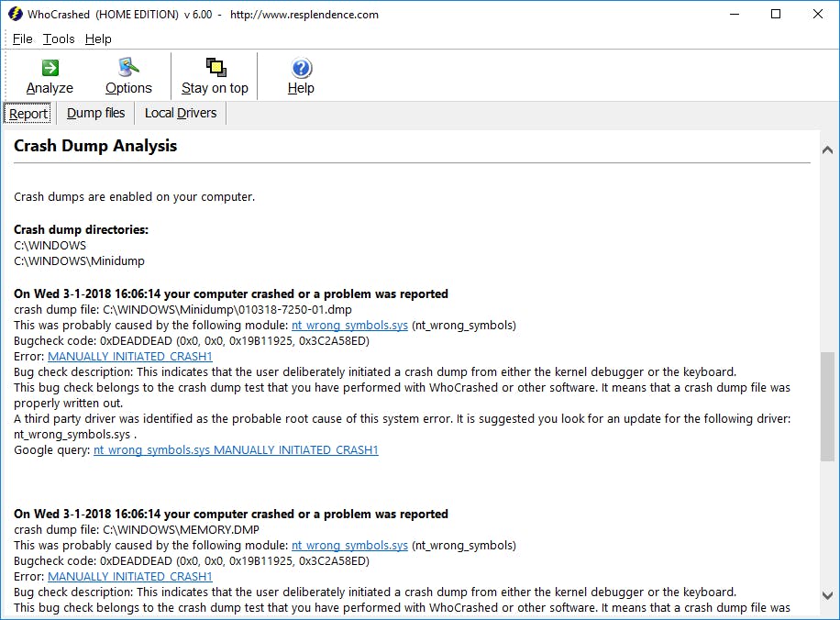Click the scrollbar down arrow
Image resolution: width=840 pixels, height=620 pixels.
point(827,595)
